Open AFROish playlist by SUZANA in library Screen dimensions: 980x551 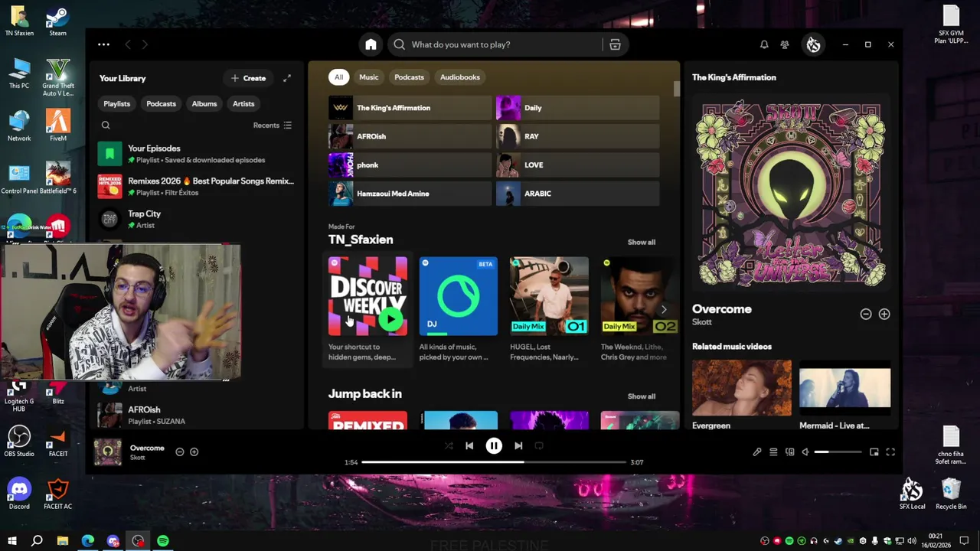pos(196,415)
